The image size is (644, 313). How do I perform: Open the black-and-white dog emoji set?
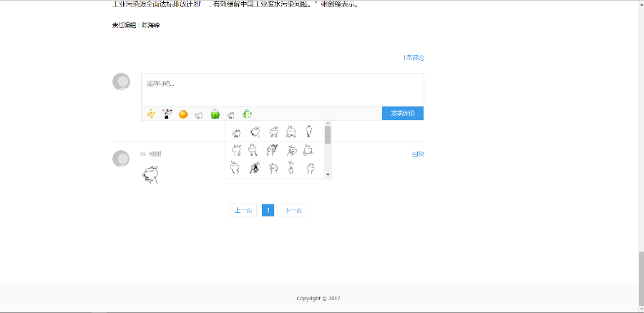pyautogui.click(x=167, y=114)
